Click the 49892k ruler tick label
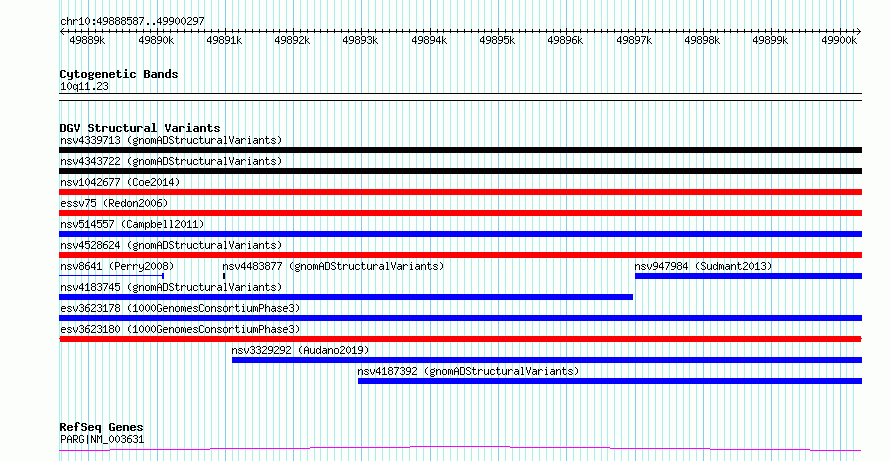Viewport: 890px width, 461px height. pyautogui.click(x=292, y=40)
